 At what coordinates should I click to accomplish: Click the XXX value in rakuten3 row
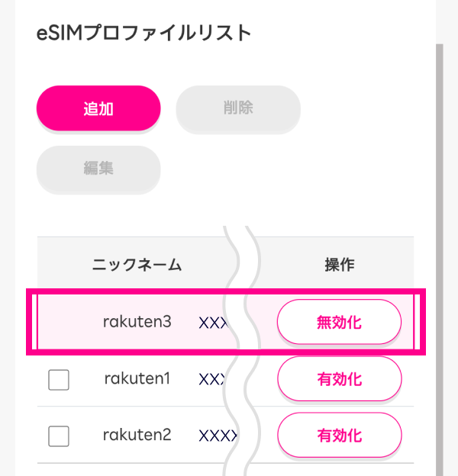click(x=213, y=323)
